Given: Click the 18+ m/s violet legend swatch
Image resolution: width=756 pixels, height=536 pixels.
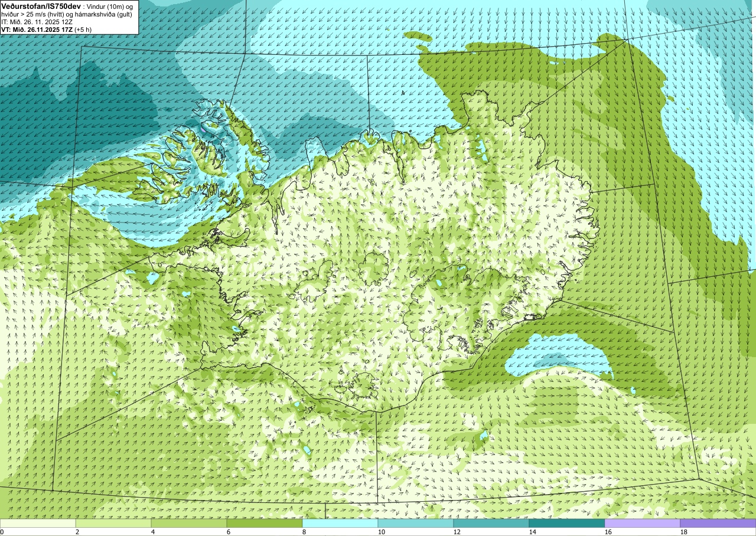Looking at the screenshot, I should (718, 523).
